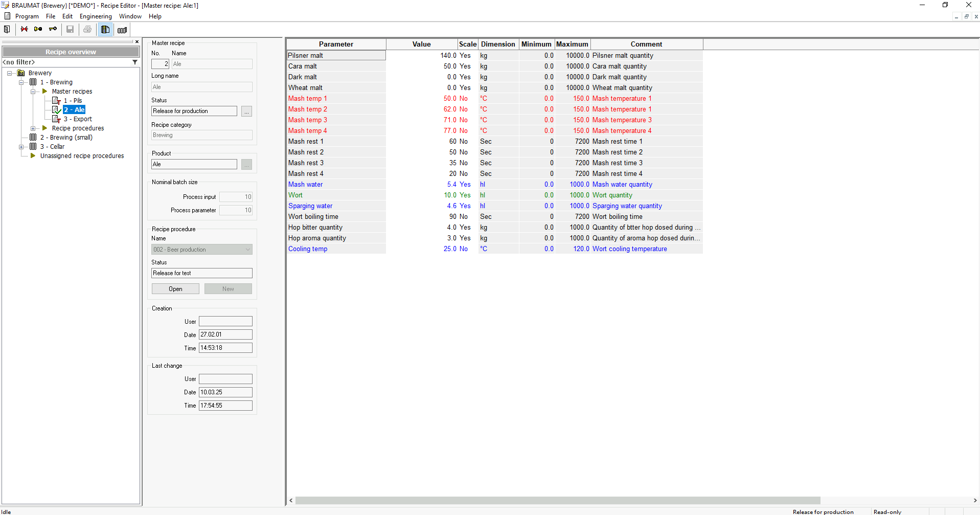Expand the 3 - Cellar node
Image resolution: width=980 pixels, height=515 pixels.
21,147
